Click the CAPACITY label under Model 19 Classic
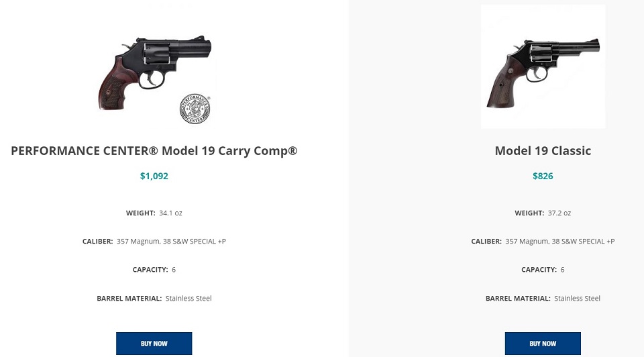Viewport: 644px width, 357px height. click(539, 270)
